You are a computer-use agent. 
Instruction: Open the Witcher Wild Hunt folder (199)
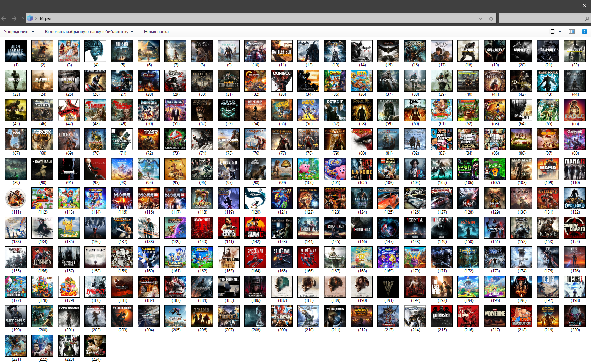pos(16,316)
